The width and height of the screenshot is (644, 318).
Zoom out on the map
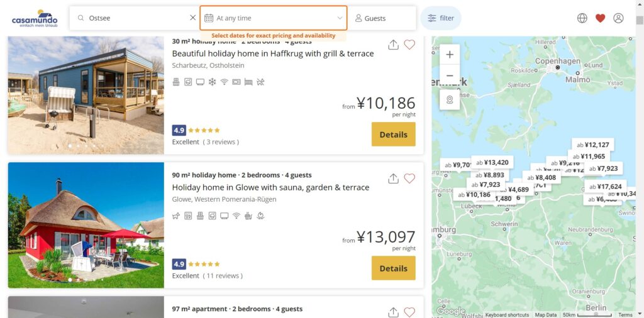(x=450, y=76)
